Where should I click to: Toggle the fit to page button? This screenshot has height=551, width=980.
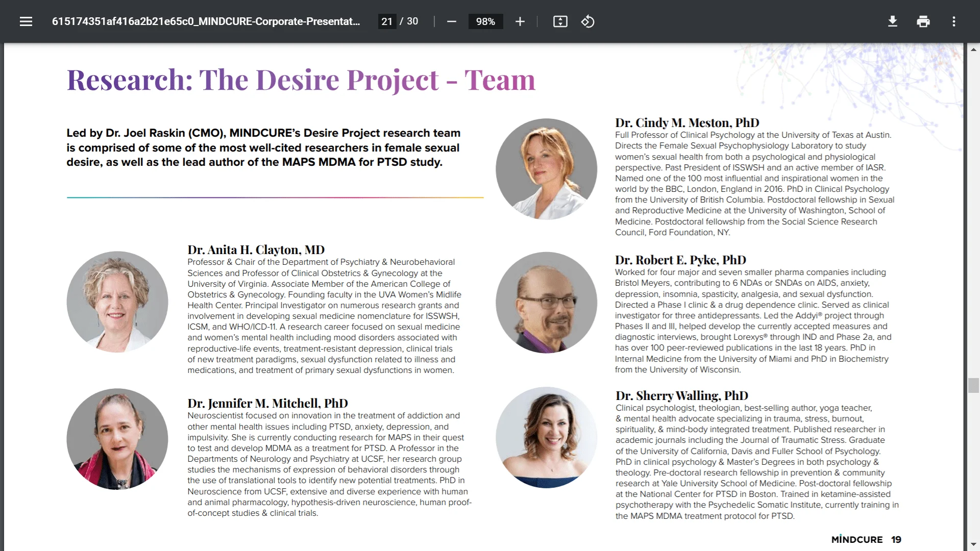(x=560, y=21)
